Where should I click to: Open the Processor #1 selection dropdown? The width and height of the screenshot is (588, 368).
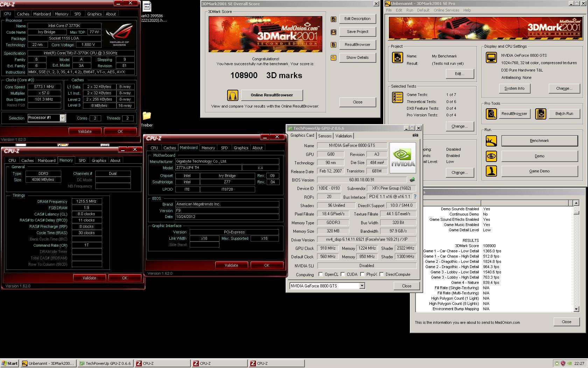pos(62,118)
